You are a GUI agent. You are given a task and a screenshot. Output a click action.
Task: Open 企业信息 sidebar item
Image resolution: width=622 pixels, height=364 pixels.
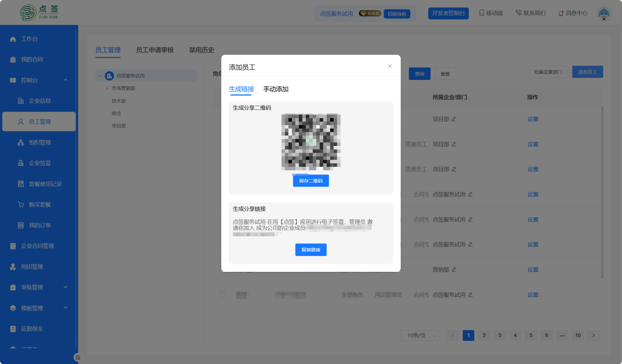[39, 101]
